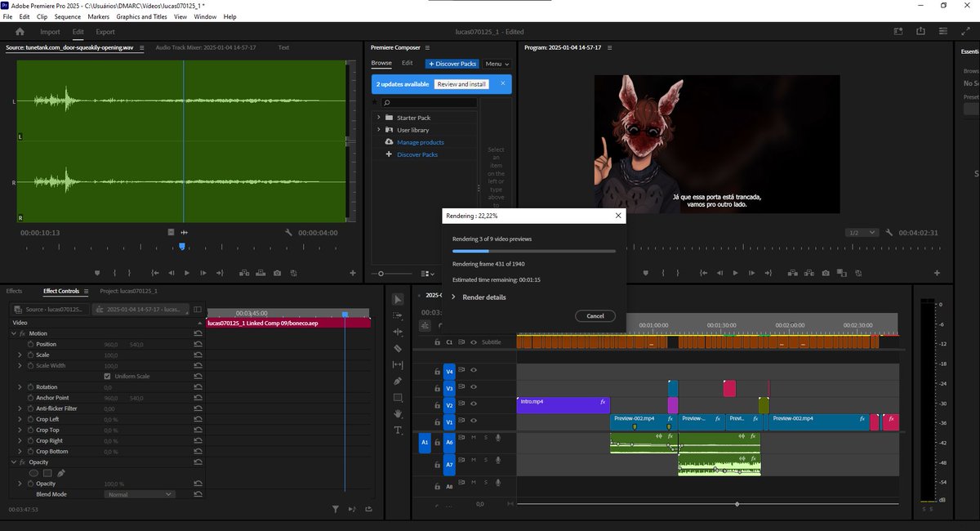Open Source monitor settings wrench
980x531 pixels.
coord(289,233)
